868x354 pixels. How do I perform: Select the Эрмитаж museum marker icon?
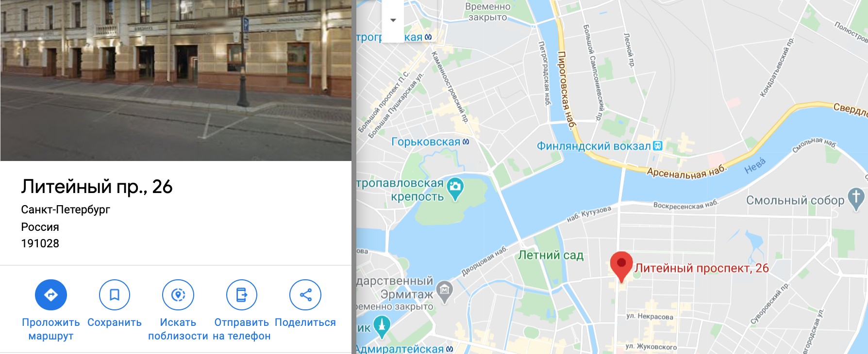coord(444,291)
